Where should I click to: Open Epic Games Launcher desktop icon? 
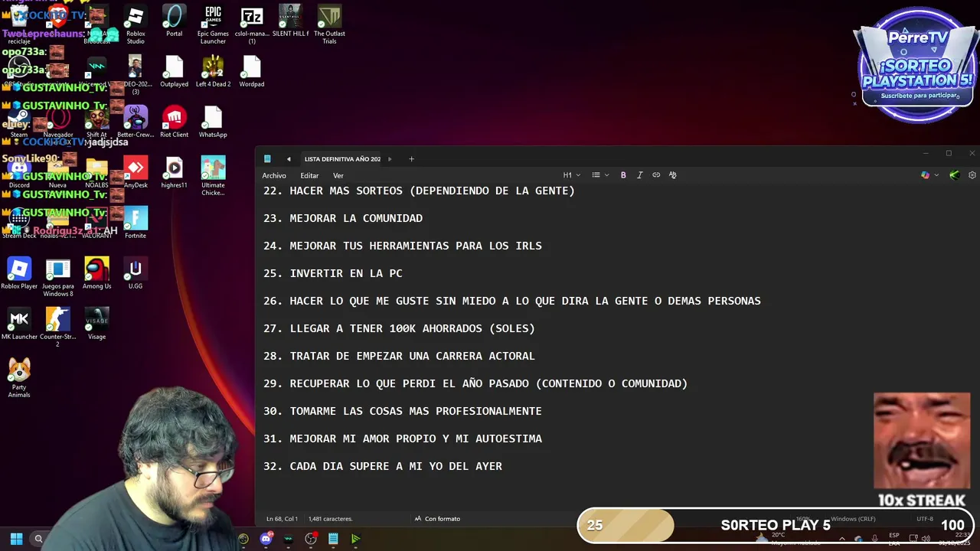(213, 24)
